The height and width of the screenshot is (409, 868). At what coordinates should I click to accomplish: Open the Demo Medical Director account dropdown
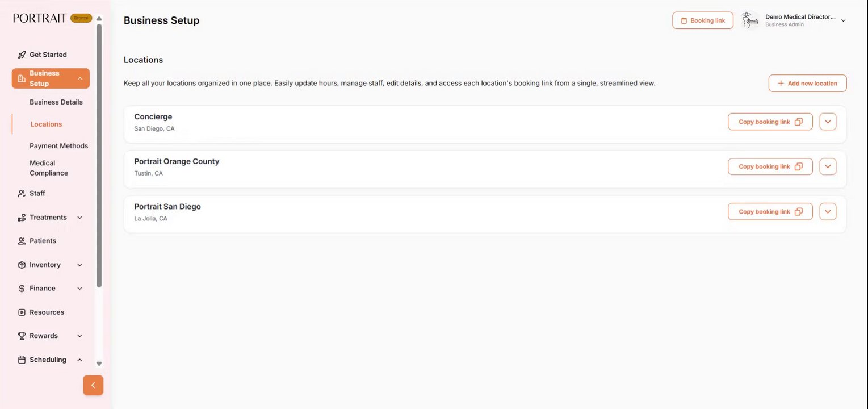[x=843, y=20]
